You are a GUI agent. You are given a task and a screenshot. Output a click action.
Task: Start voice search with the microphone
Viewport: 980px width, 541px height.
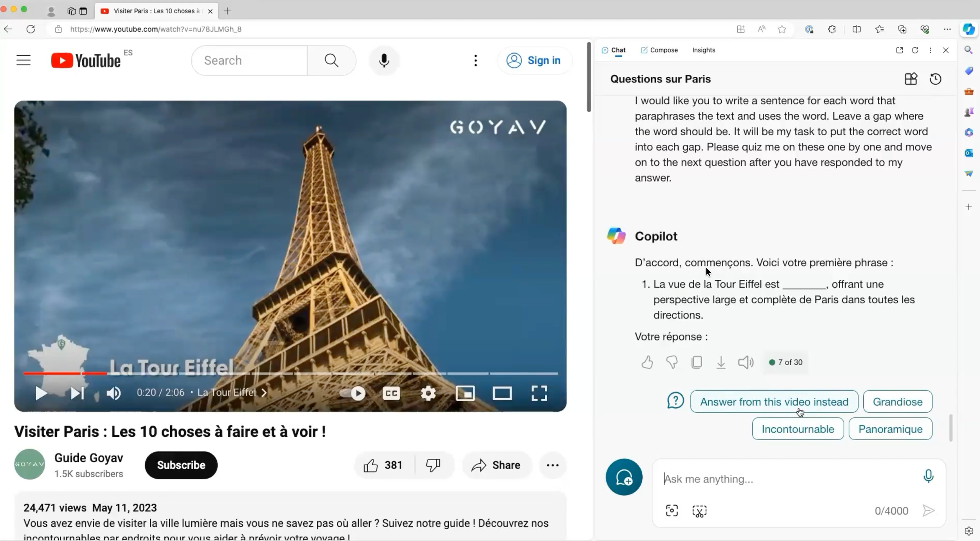(384, 60)
